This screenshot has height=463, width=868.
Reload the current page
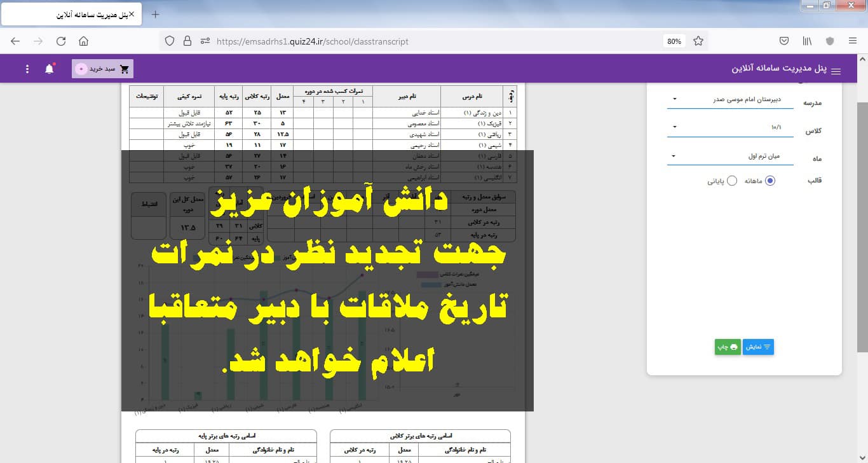coord(61,41)
